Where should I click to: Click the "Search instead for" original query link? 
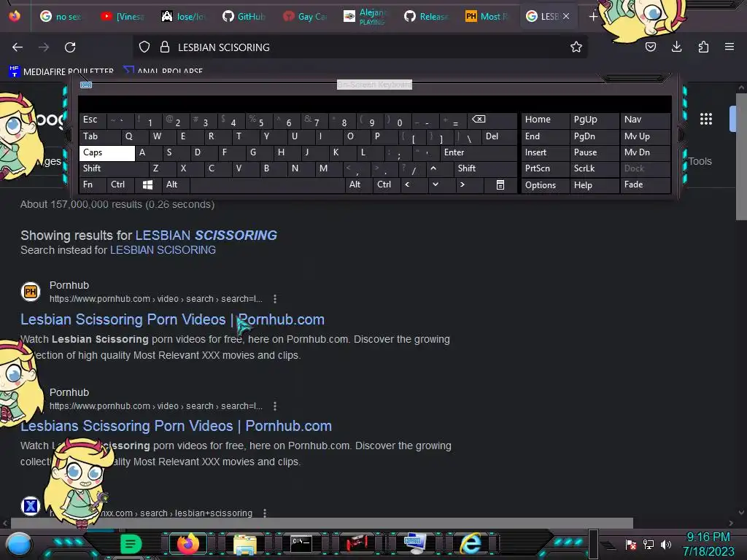click(x=163, y=250)
